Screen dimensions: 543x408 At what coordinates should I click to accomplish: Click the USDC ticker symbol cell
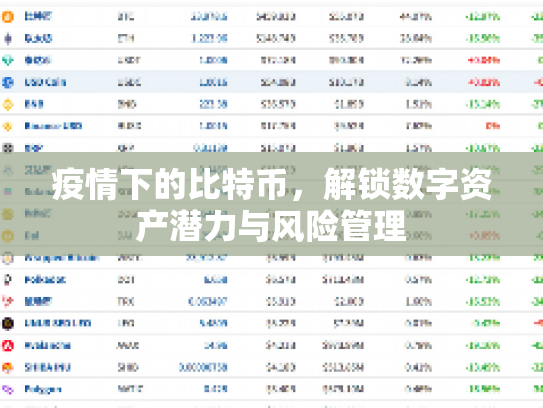click(129, 82)
